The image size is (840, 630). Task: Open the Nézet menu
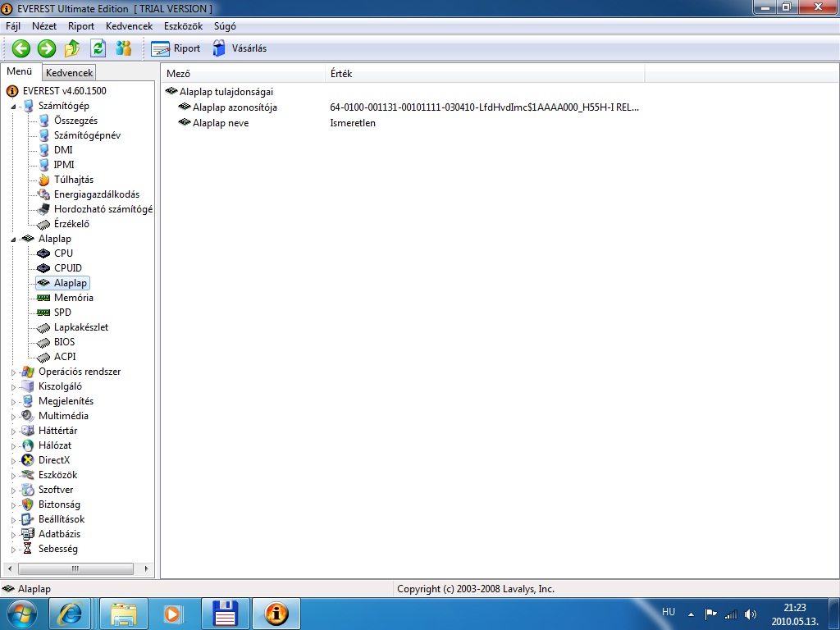click(x=44, y=25)
